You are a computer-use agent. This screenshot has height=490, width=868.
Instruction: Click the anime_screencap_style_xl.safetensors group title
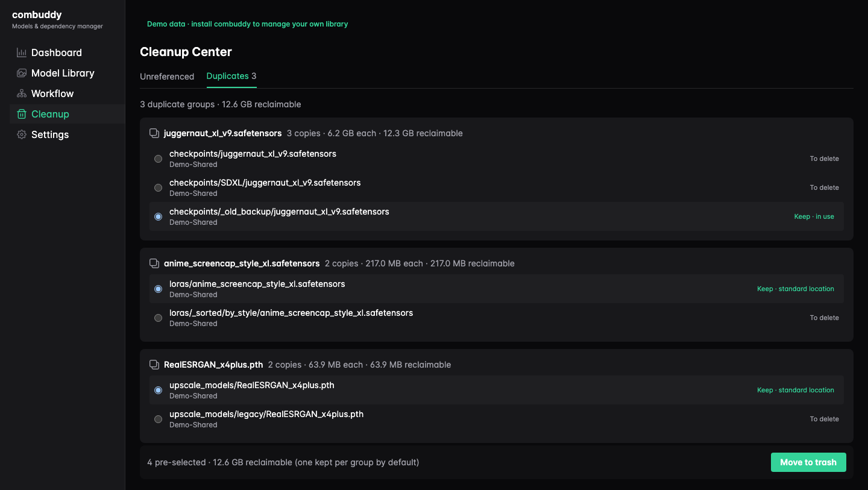242,263
